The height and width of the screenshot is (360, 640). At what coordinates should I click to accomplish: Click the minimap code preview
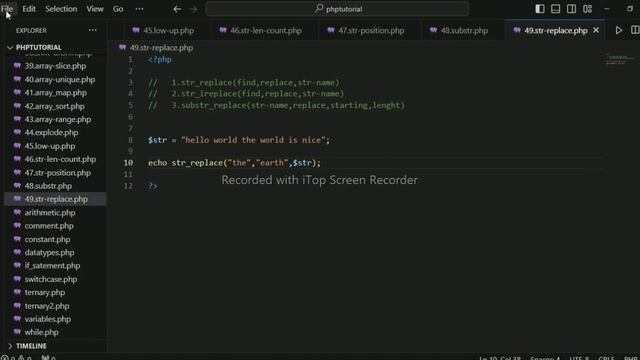click(620, 59)
